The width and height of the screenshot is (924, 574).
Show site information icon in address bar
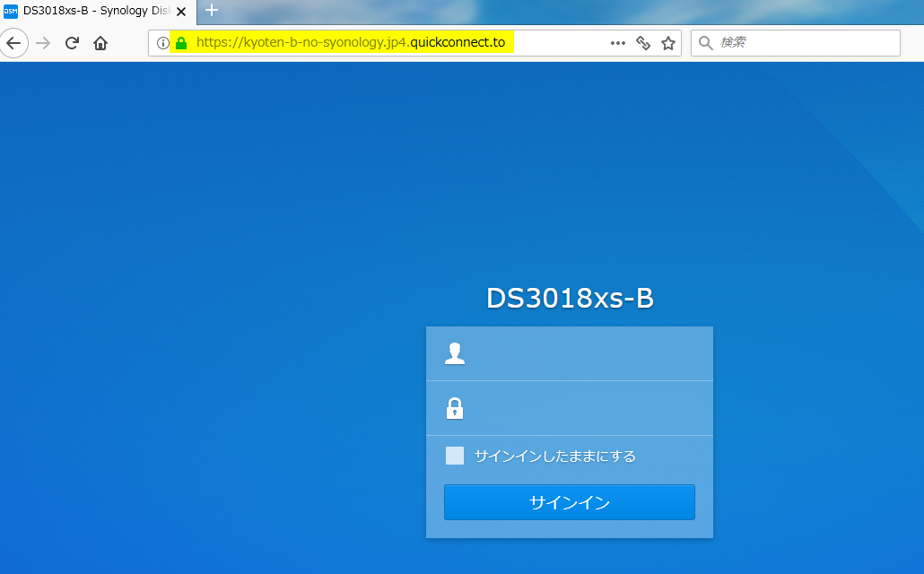click(162, 43)
